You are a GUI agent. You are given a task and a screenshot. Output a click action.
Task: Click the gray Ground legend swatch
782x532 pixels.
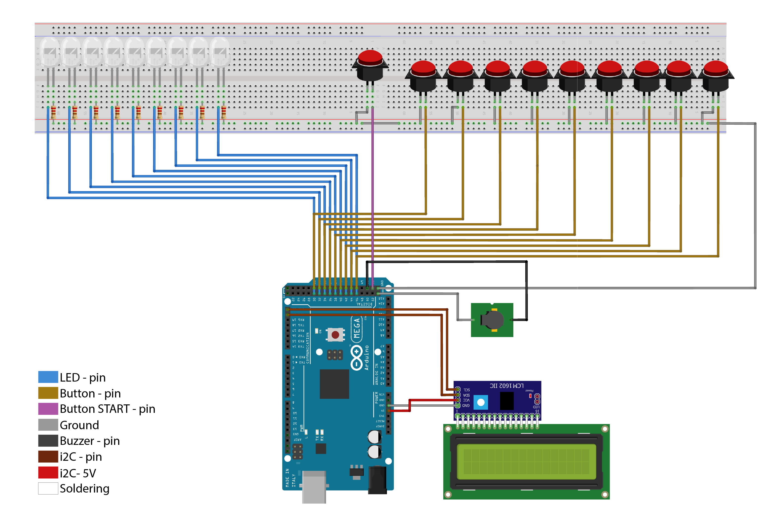click(x=48, y=425)
